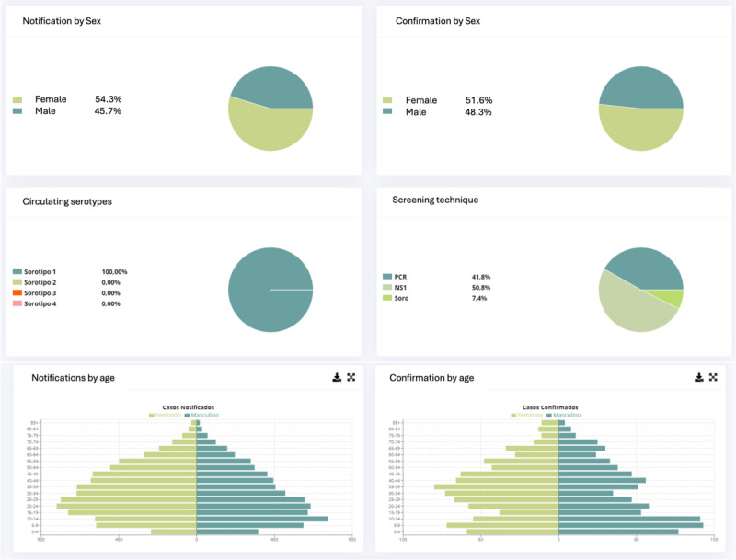Viewport: 736px width, 560px height.
Task: Click the orange Sorotipo 3 legend swatch
Action: point(17,292)
